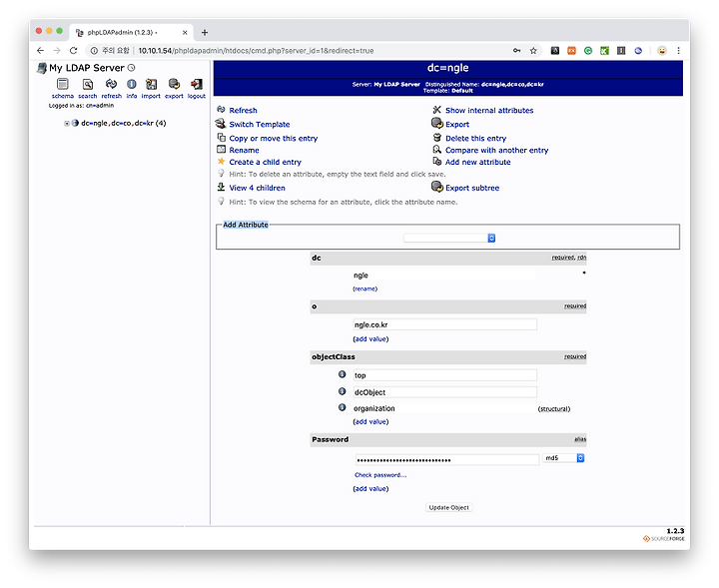
Task: Click the address bar URL
Action: (256, 51)
